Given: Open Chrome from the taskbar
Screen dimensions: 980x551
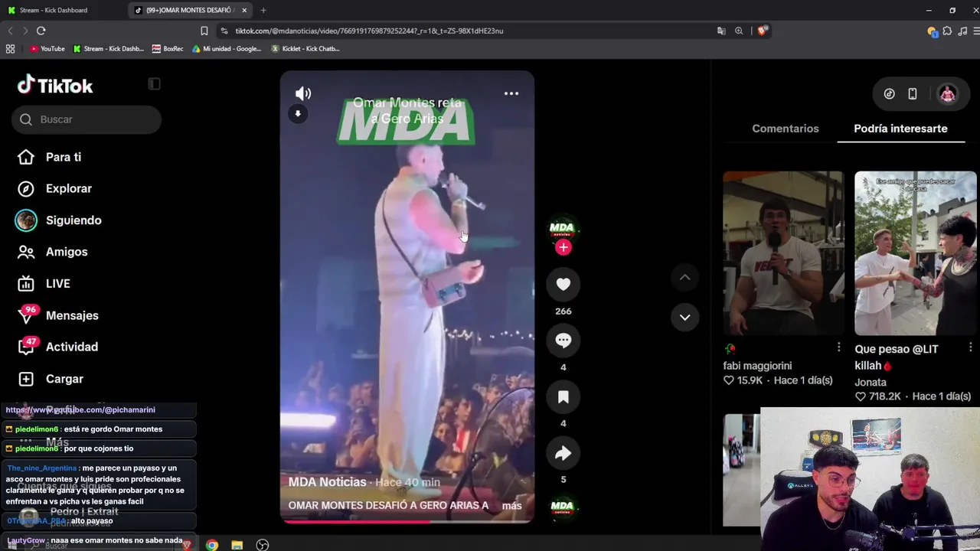Looking at the screenshot, I should [x=212, y=545].
